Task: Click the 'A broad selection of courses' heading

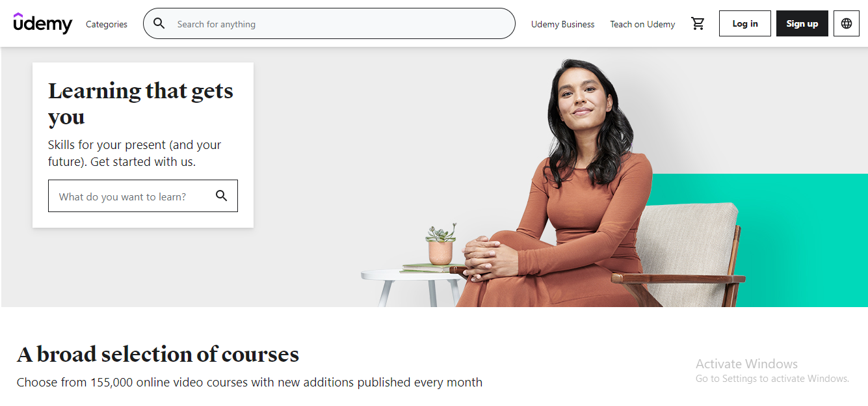Action: point(158,354)
